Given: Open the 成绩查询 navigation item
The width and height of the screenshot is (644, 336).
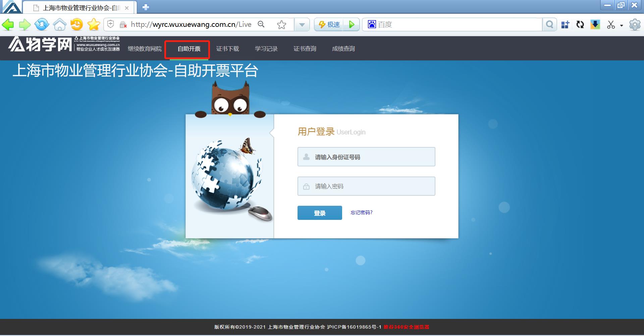Looking at the screenshot, I should [x=343, y=49].
